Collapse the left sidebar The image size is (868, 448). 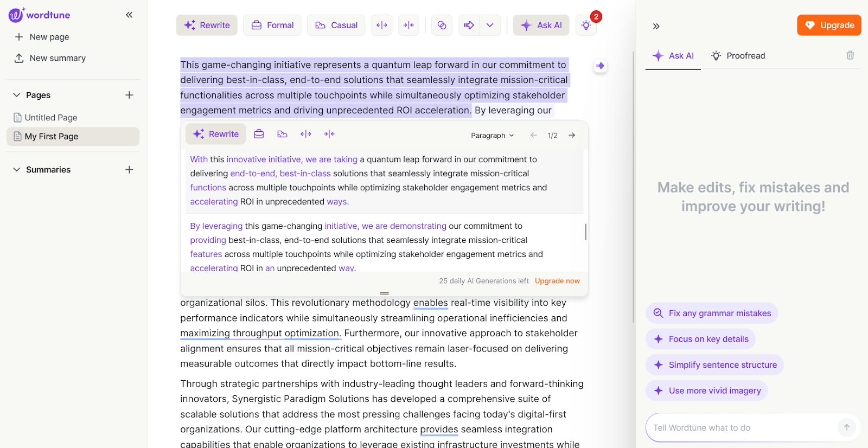(x=129, y=15)
